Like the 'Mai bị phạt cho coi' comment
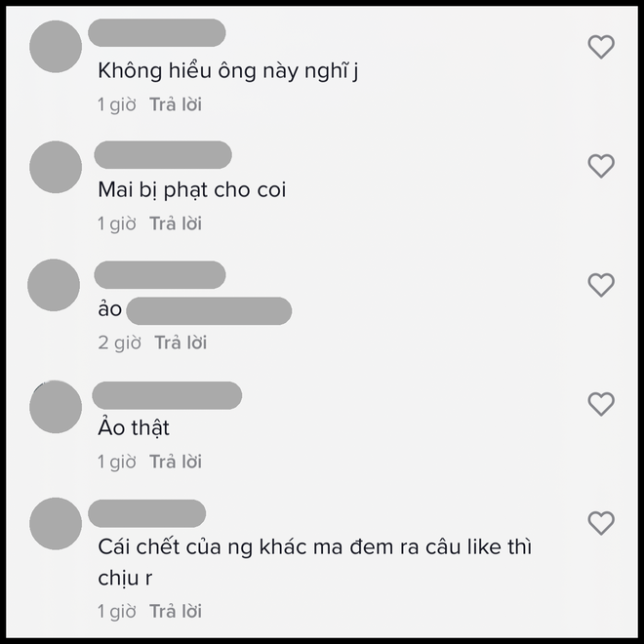 click(x=601, y=166)
